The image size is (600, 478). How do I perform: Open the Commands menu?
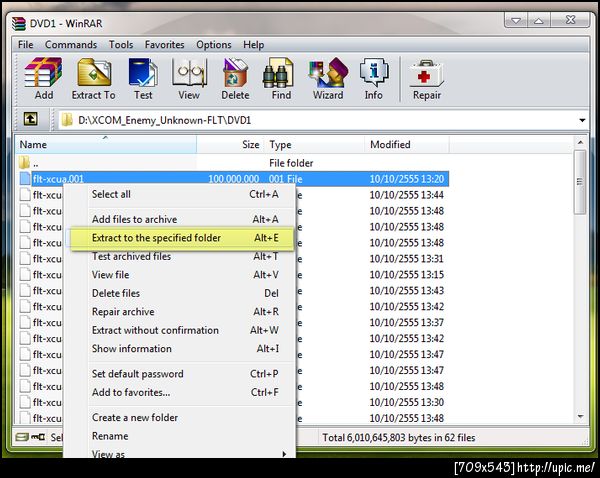click(x=71, y=45)
